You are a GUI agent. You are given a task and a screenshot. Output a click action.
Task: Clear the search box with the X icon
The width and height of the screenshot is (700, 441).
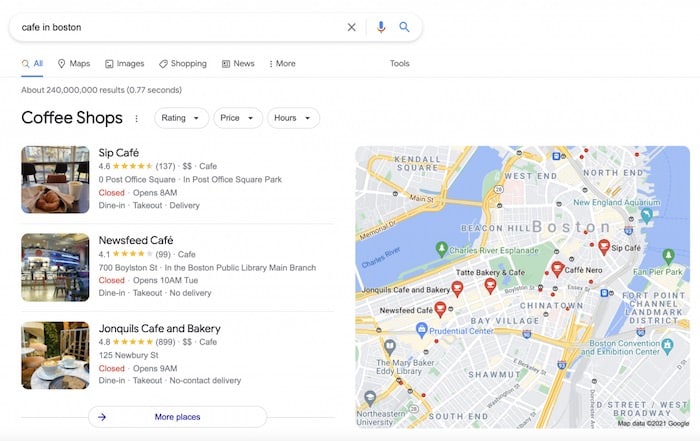(x=351, y=27)
